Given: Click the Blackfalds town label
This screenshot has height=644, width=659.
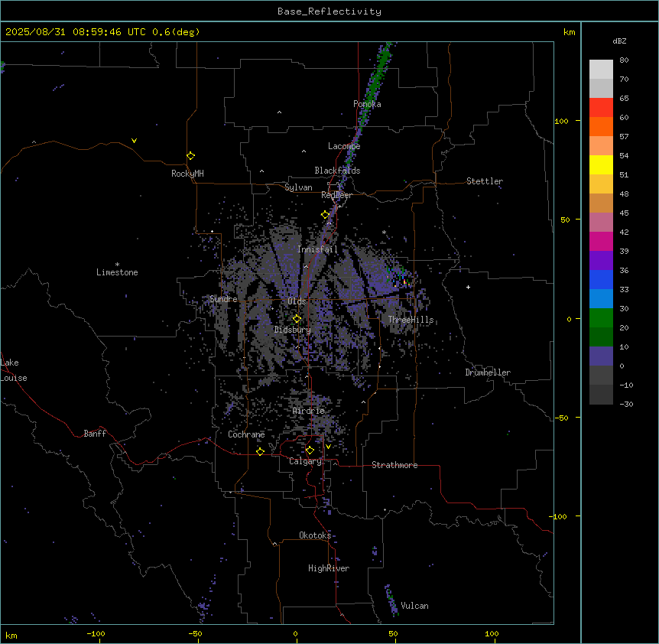Looking at the screenshot, I should tap(337, 171).
